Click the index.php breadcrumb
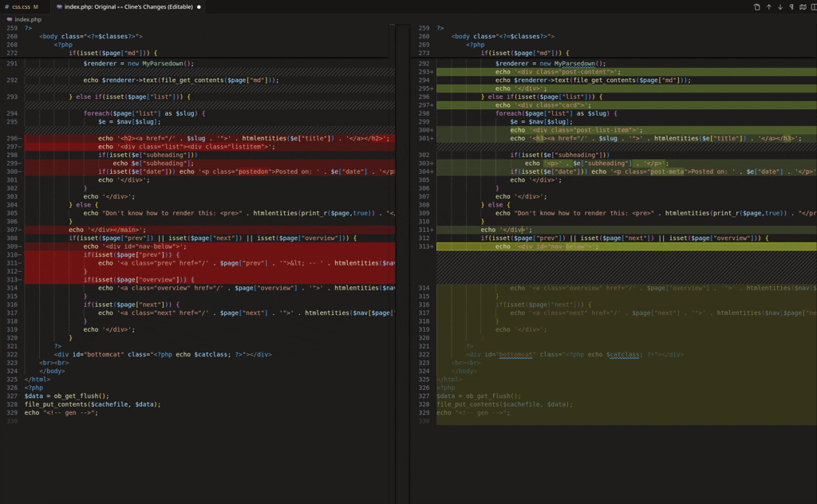This screenshot has width=817, height=504. tap(28, 19)
